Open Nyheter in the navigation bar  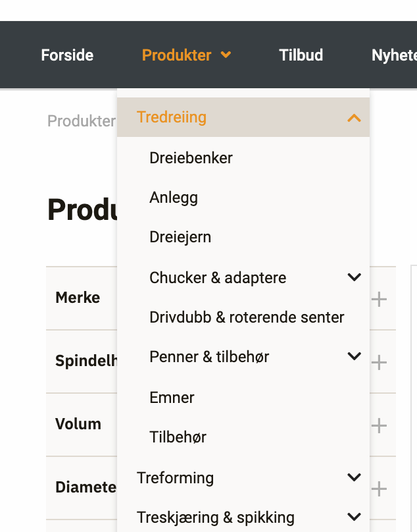pos(393,55)
